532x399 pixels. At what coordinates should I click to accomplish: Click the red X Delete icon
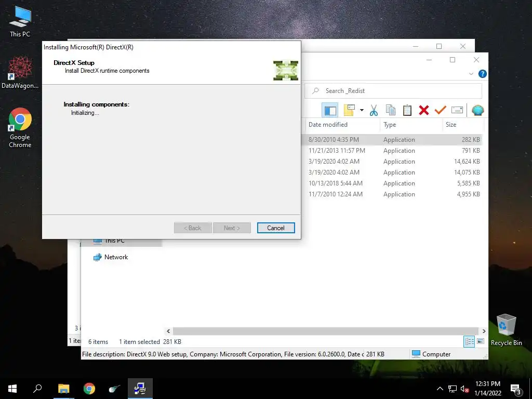(x=424, y=110)
